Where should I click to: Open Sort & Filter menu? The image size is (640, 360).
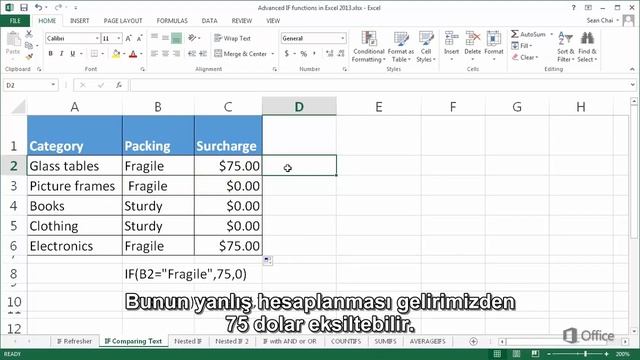565,47
